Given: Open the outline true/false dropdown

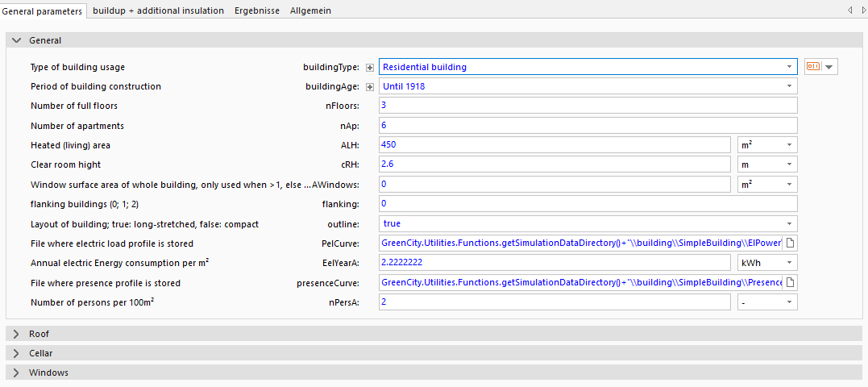Looking at the screenshot, I should coord(789,223).
